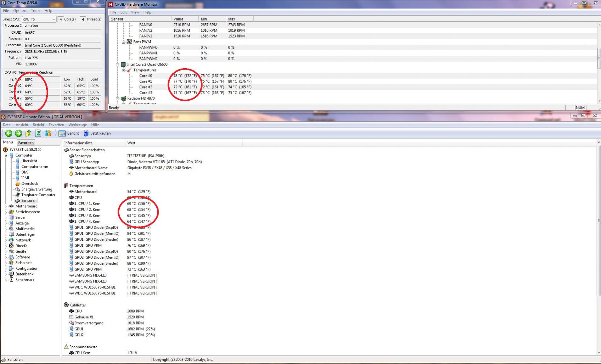Click the Sensor Eigenschaften section icon
The image size is (601, 364).
pos(66,150)
